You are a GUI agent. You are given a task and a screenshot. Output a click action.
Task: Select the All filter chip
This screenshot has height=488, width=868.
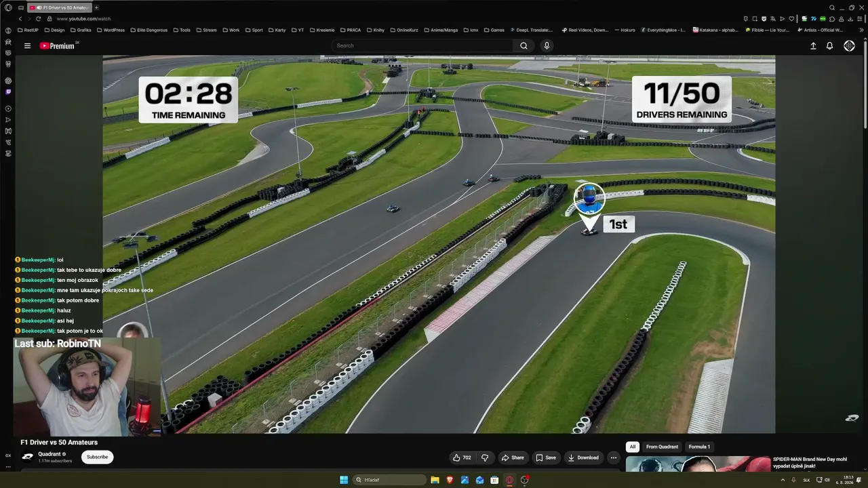click(633, 447)
